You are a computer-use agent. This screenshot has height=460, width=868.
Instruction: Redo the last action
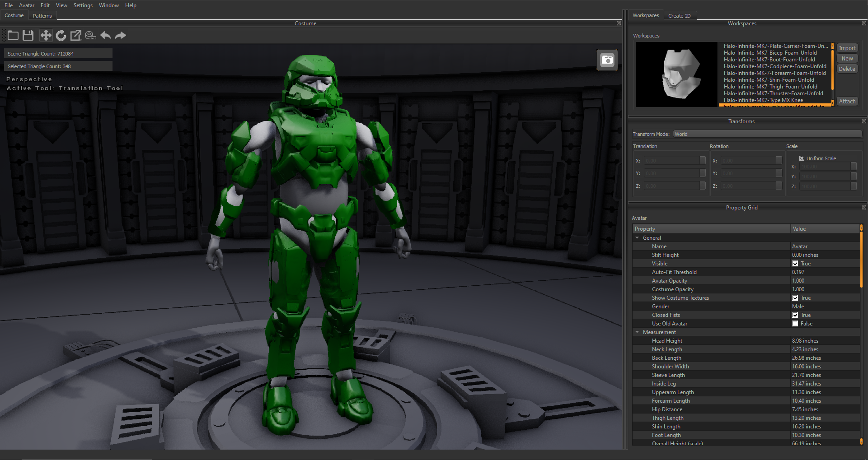click(x=121, y=35)
